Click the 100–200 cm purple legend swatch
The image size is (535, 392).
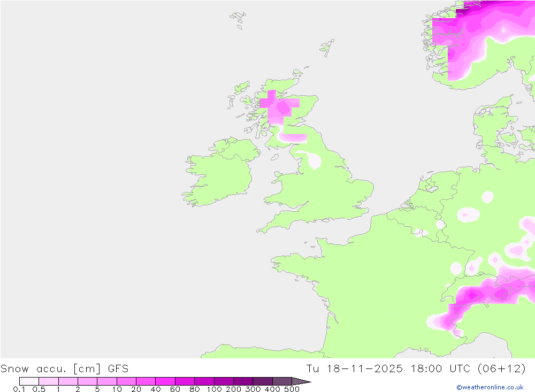[224, 381]
